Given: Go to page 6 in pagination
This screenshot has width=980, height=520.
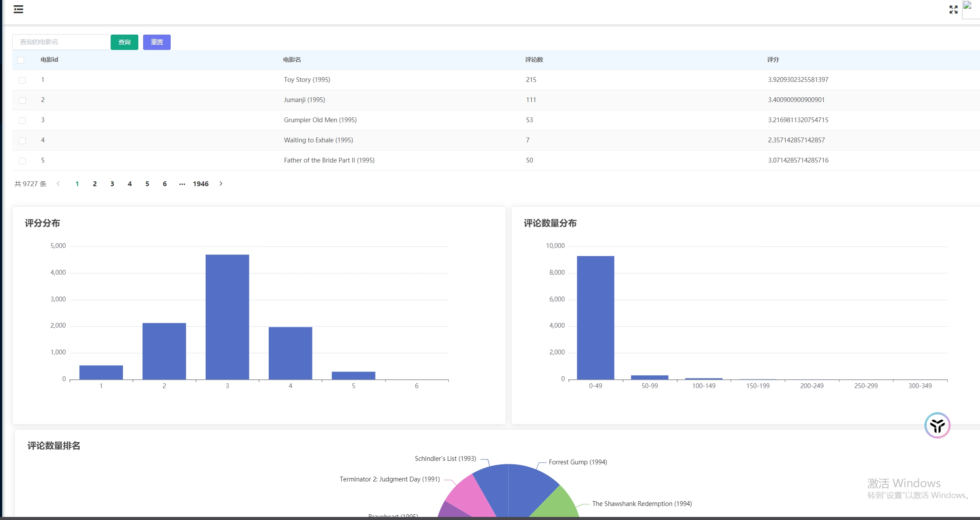Looking at the screenshot, I should pyautogui.click(x=165, y=184).
